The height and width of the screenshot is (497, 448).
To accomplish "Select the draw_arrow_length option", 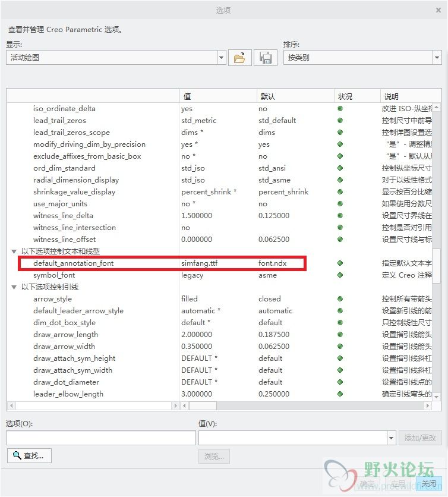I will [65, 334].
